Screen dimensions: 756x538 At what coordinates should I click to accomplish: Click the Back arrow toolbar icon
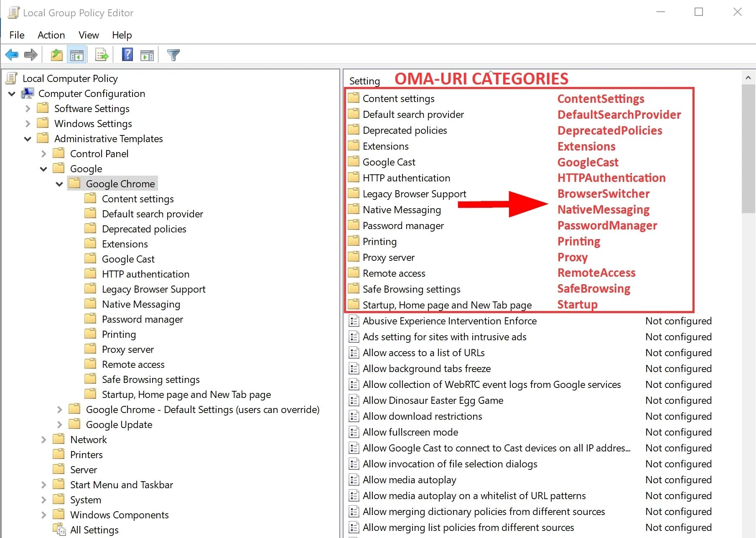pos(12,55)
